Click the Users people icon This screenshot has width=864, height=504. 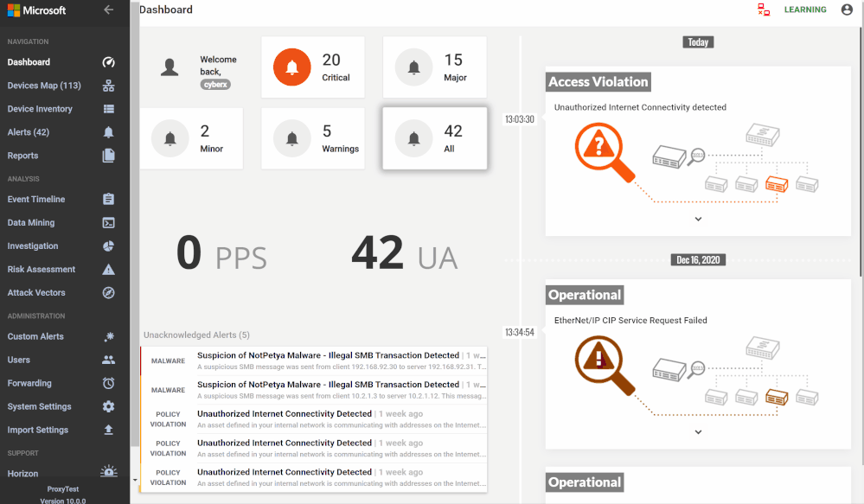click(x=109, y=360)
